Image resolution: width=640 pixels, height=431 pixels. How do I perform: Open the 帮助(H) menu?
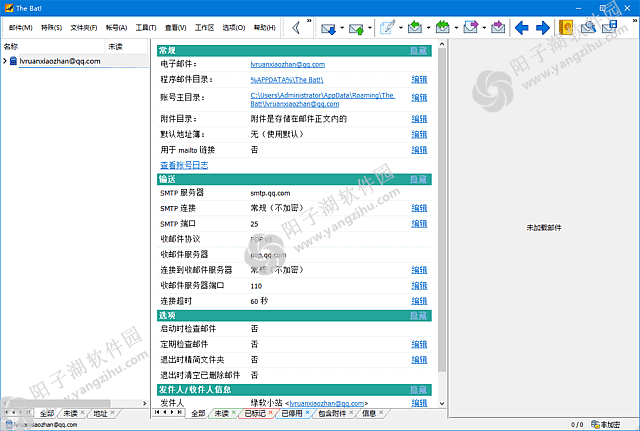tap(264, 28)
